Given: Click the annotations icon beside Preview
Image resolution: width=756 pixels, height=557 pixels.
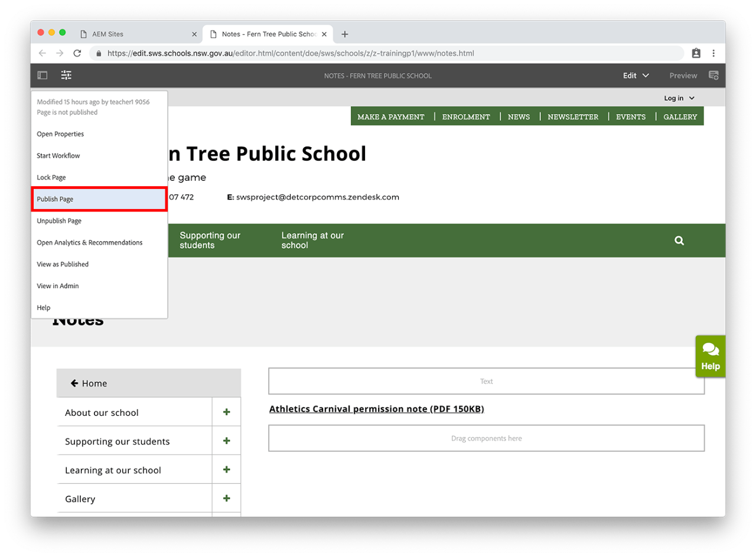Looking at the screenshot, I should pyautogui.click(x=713, y=76).
